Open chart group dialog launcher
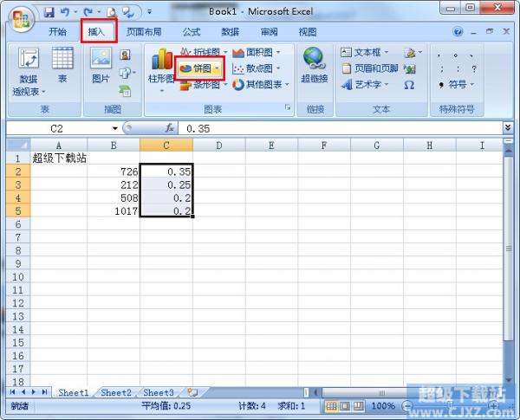The width and height of the screenshot is (520, 420). (x=288, y=107)
